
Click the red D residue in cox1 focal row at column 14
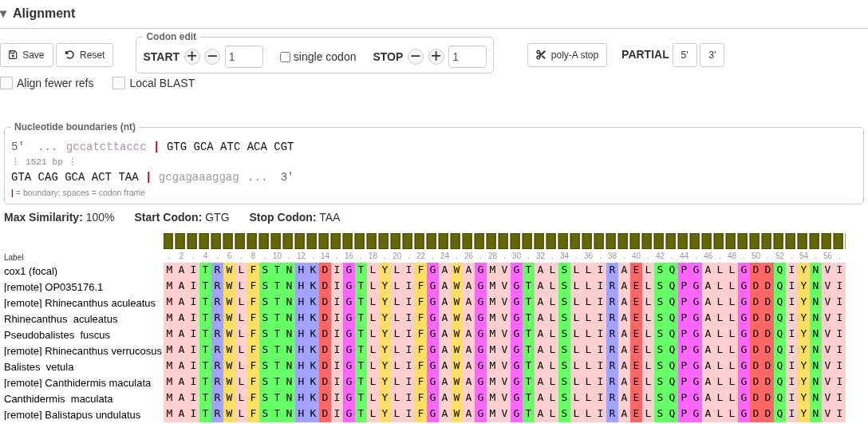tap(325, 271)
